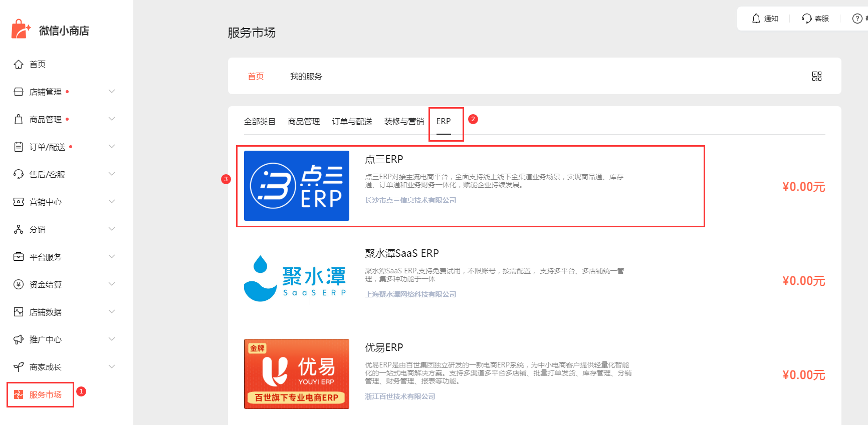Open the 点三ERP service title
868x425 pixels.
point(384,159)
